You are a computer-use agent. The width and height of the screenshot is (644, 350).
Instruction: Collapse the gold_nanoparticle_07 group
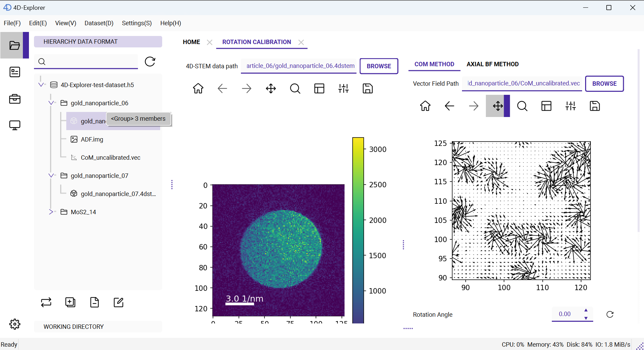pos(51,176)
